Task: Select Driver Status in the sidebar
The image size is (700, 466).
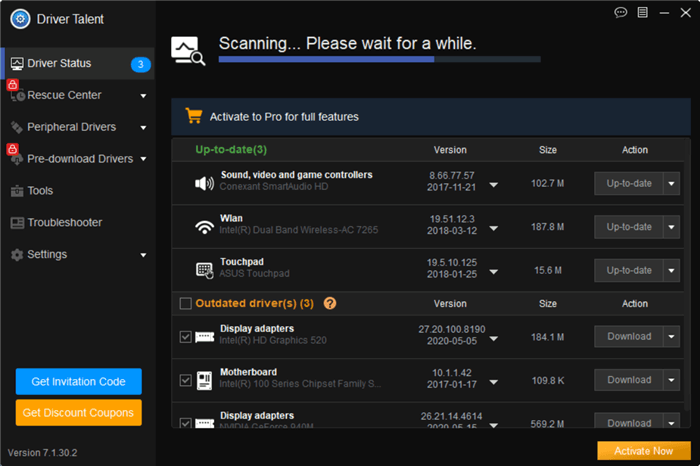Action: 79,63
